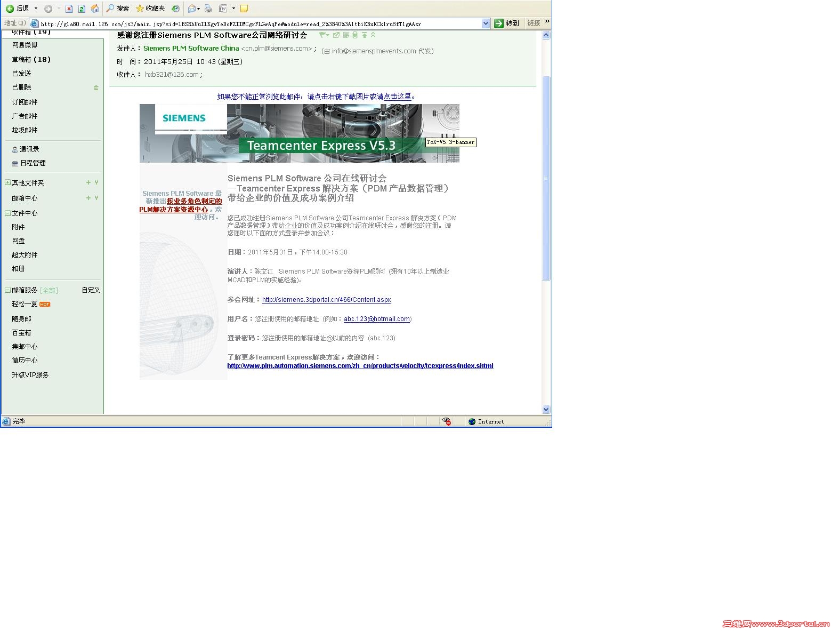Click the plus icon beside 邮箱中心
Viewport: 840px width, 631px height.
pyautogui.click(x=88, y=198)
